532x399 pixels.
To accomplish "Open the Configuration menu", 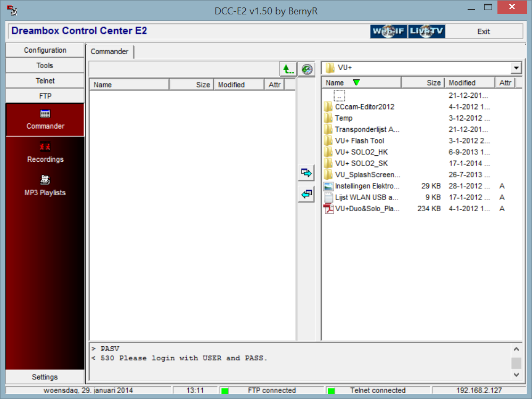I will click(45, 50).
